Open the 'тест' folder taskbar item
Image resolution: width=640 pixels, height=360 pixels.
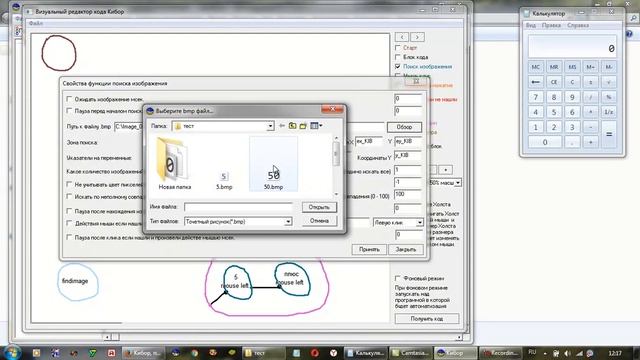(263, 353)
